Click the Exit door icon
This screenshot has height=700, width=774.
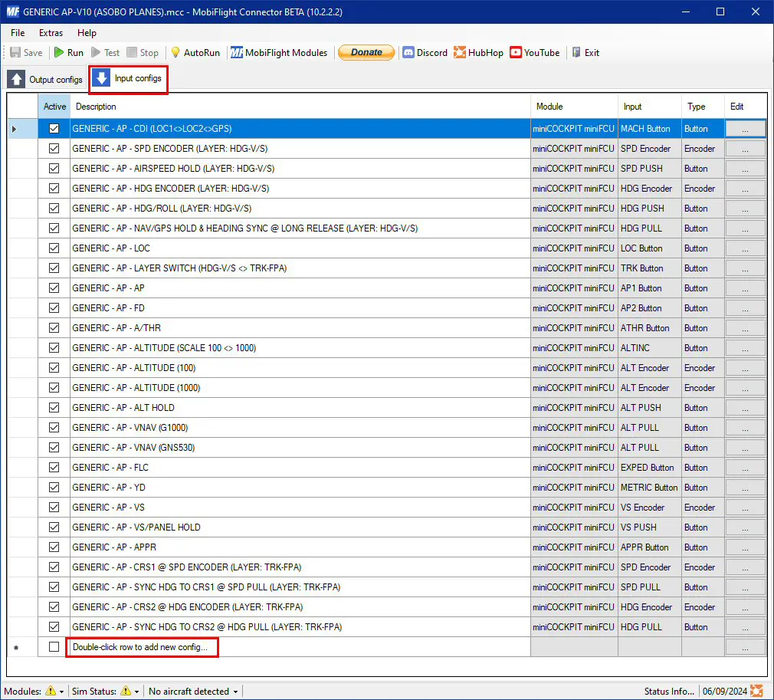coord(576,52)
